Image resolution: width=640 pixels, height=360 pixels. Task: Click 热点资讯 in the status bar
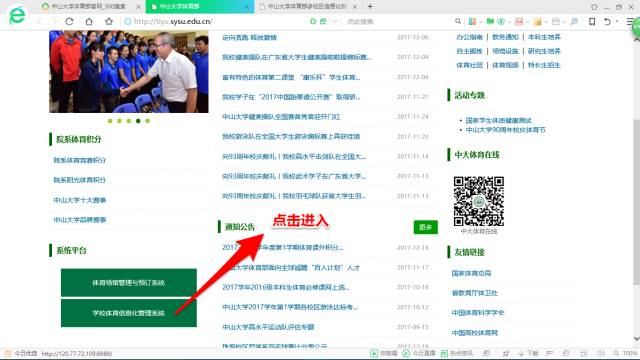(457, 353)
